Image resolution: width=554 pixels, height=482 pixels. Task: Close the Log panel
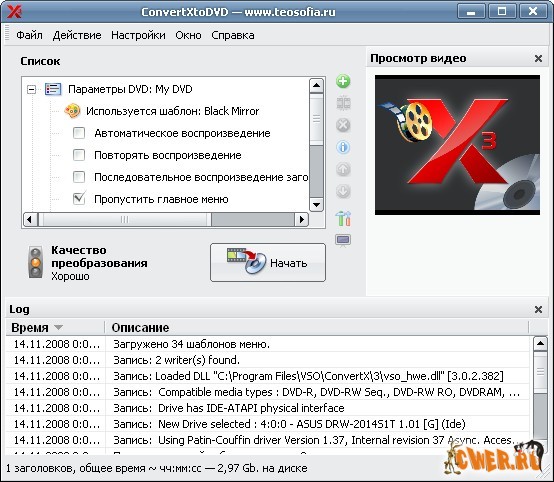point(538,310)
